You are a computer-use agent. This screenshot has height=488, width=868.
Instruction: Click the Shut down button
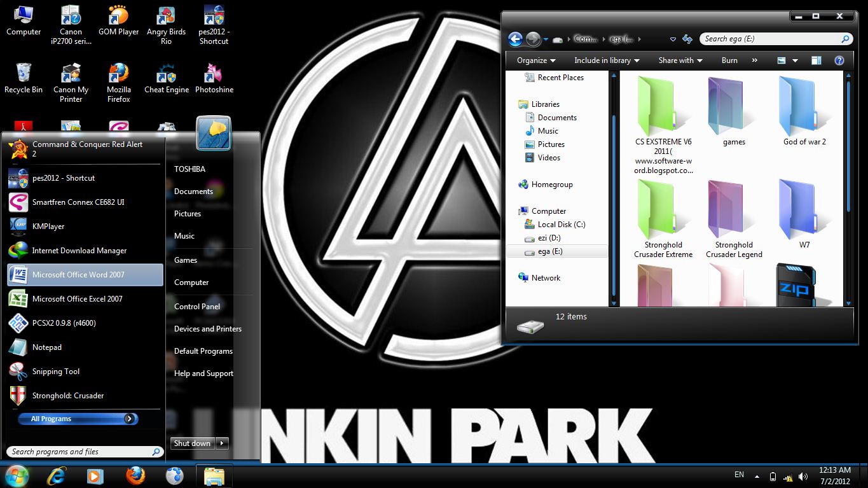pos(193,443)
